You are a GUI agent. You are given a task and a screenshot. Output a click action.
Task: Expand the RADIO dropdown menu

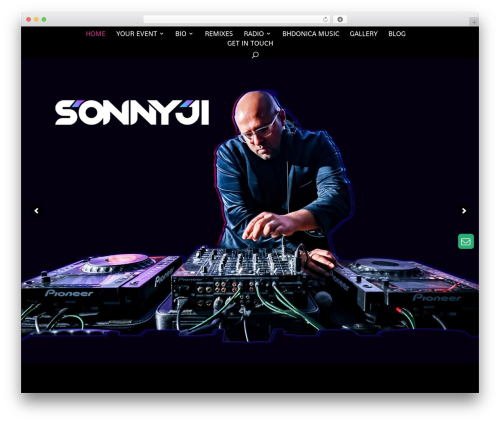click(257, 34)
